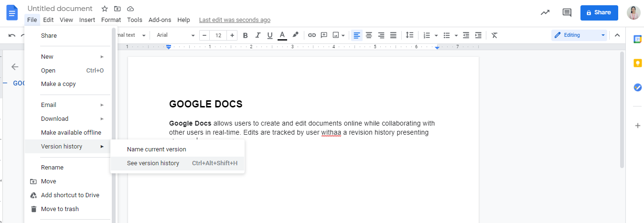The width and height of the screenshot is (644, 223).
Task: Apply italic formatting
Action: pyautogui.click(x=258, y=35)
